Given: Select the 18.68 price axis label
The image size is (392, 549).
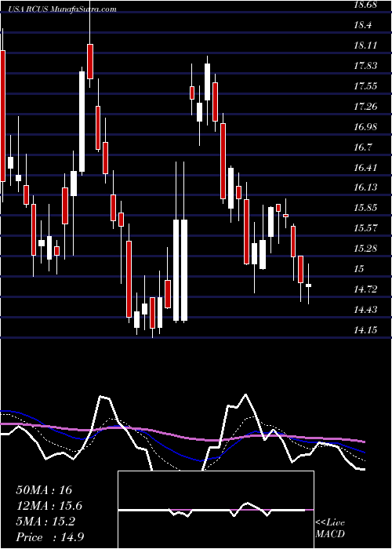Looking at the screenshot, I should click(x=365, y=5).
